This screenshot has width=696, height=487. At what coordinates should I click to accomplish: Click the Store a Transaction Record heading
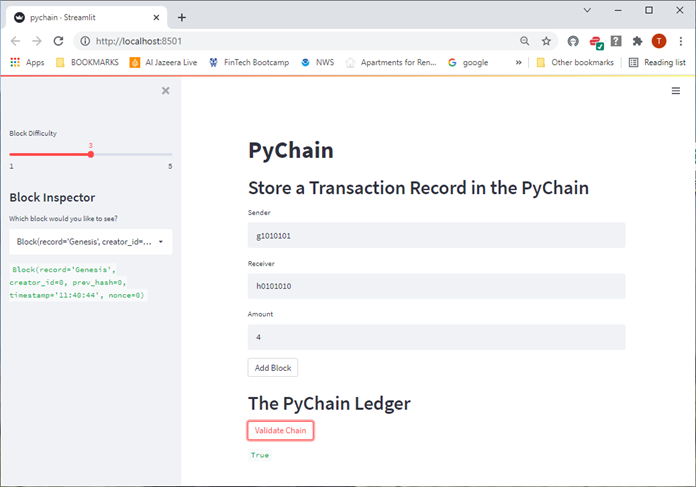click(418, 188)
